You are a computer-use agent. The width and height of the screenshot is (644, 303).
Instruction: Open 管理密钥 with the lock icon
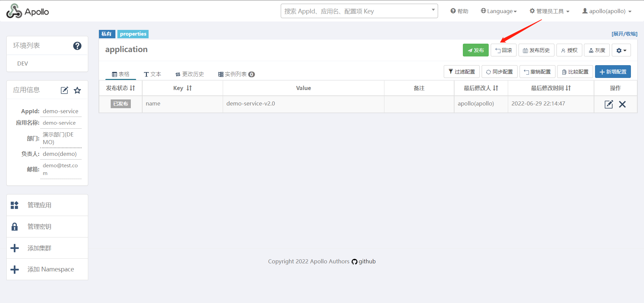(39, 227)
